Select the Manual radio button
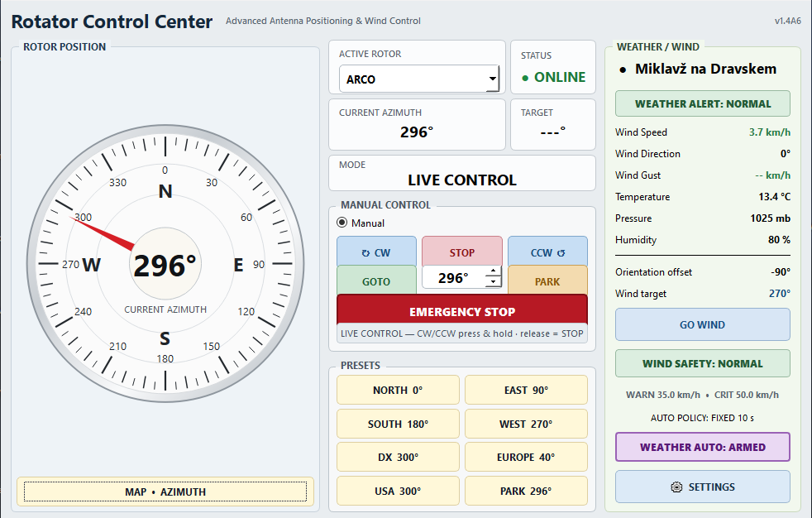Image resolution: width=812 pixels, height=518 pixels. 342,223
